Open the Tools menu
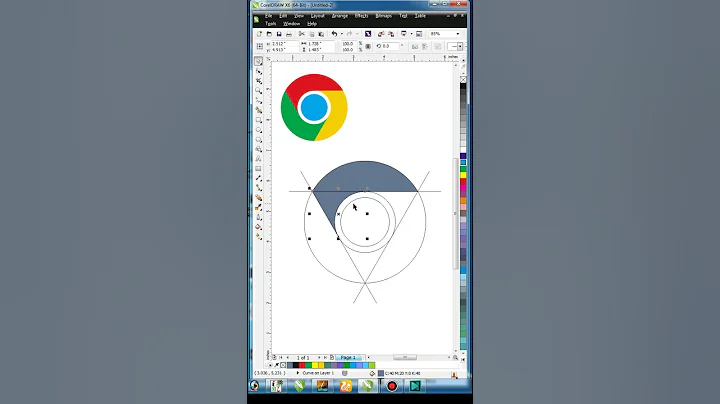 [x=270, y=24]
